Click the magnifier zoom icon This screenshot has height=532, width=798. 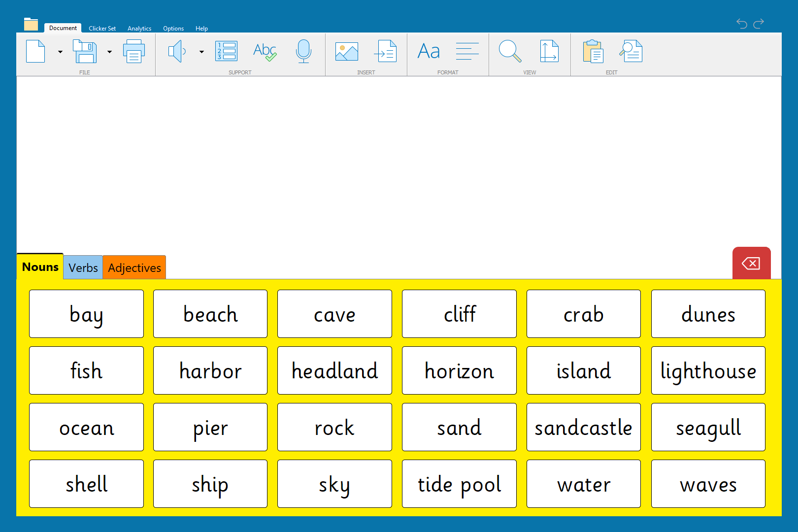pos(510,51)
